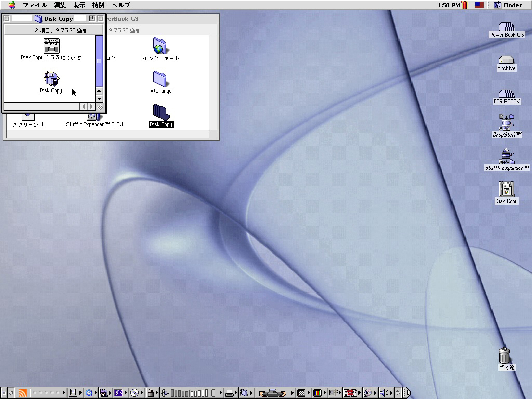
Task: Select the Disk Copy floppy icon on desktop
Action: tap(507, 189)
